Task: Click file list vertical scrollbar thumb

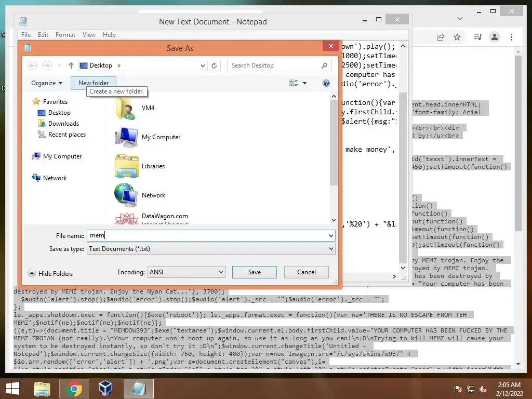Action: (x=334, y=143)
